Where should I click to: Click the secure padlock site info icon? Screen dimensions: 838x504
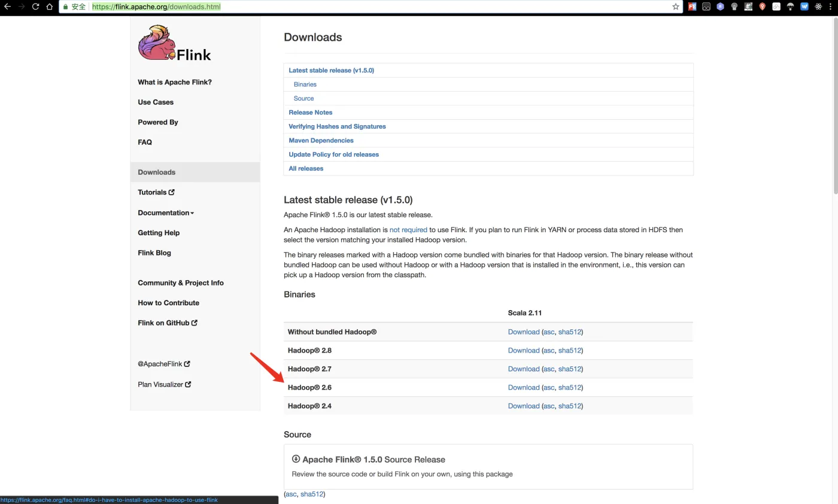pyautogui.click(x=65, y=7)
